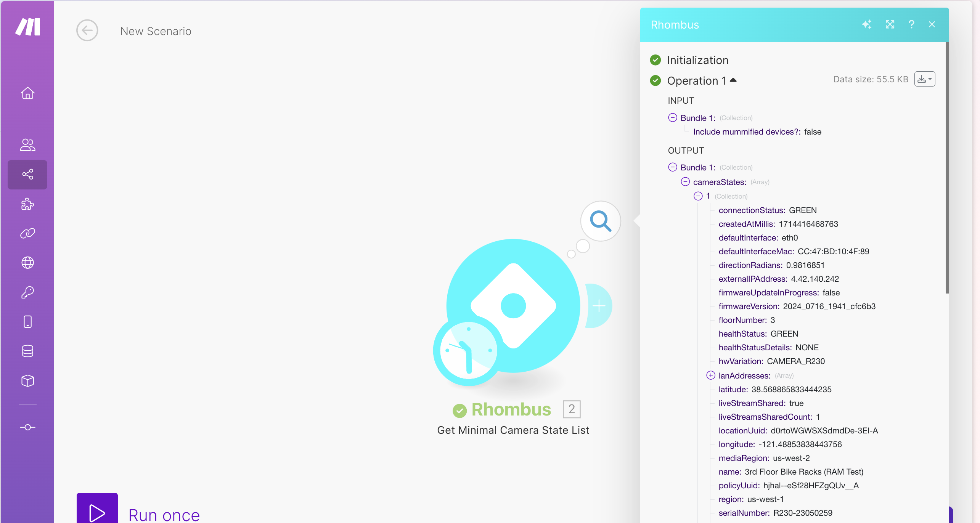This screenshot has height=523, width=980.
Task: Close the Rhombus output panel
Action: pyautogui.click(x=932, y=24)
